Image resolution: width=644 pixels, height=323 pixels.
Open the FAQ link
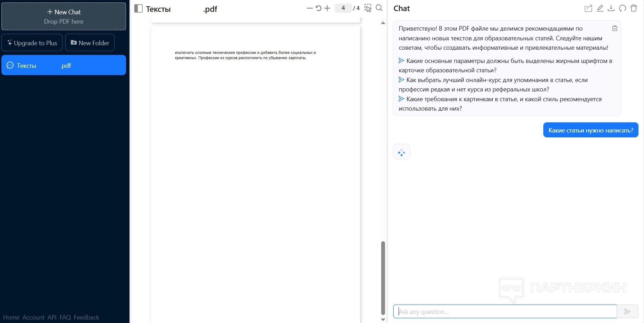(65, 317)
